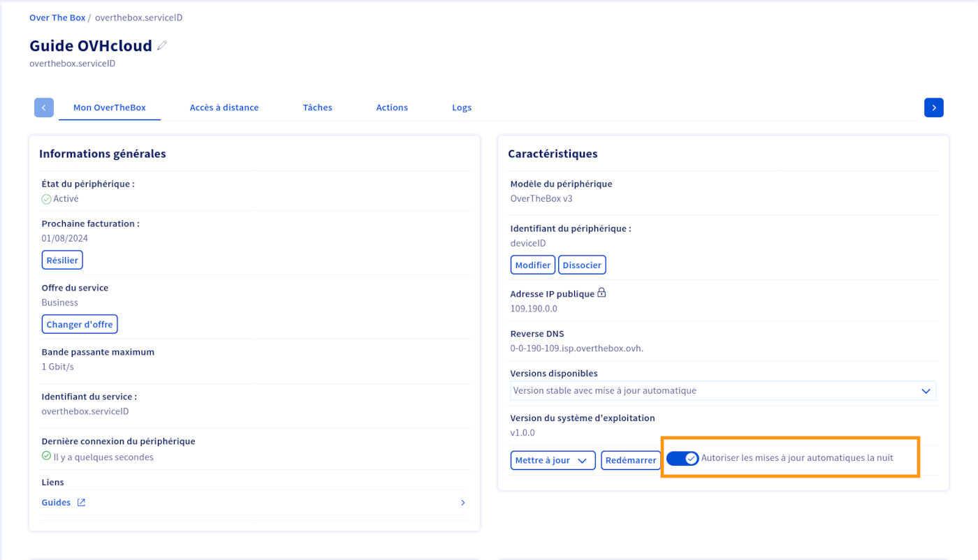Click the Résilier button

pos(62,260)
